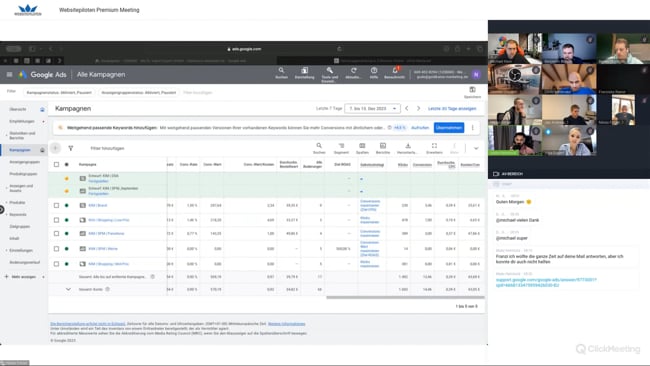Open Produktgruppen in sidebar
650x366 pixels.
point(23,174)
